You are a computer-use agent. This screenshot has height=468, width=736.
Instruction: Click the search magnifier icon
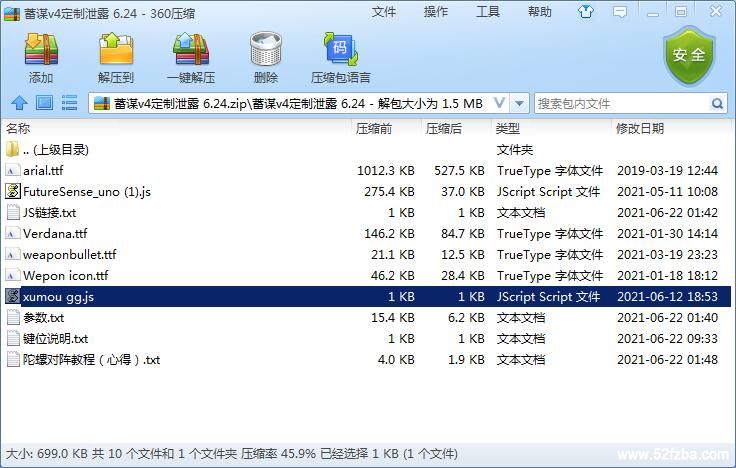[x=718, y=103]
